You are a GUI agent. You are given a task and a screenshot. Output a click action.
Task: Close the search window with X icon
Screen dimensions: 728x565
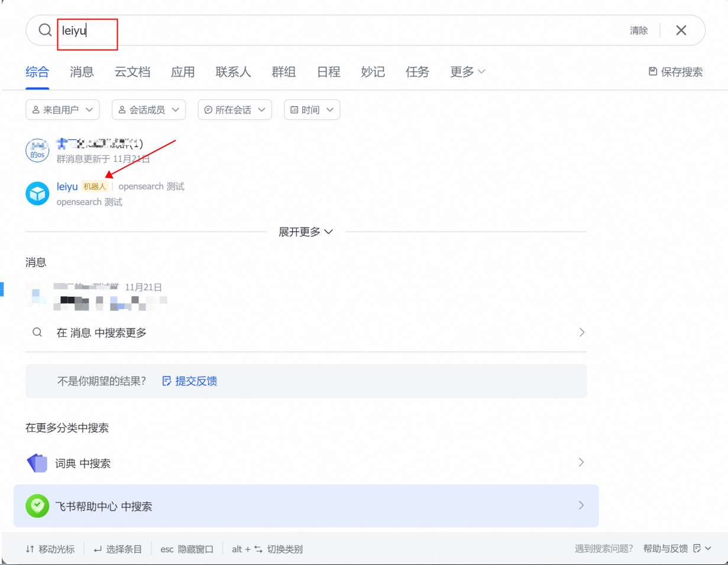point(681,30)
